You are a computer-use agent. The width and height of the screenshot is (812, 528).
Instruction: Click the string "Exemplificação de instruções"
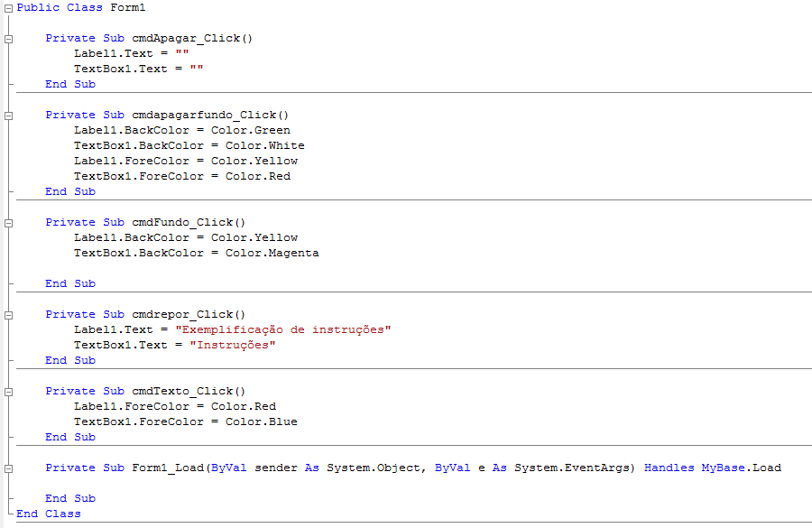[283, 329]
